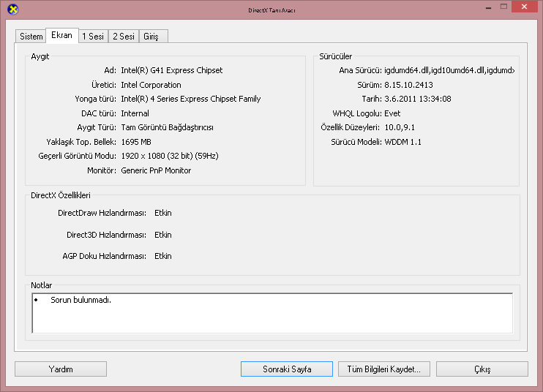Click 'Intel(R) 4 Series Express Chipset Family' text

click(x=191, y=99)
